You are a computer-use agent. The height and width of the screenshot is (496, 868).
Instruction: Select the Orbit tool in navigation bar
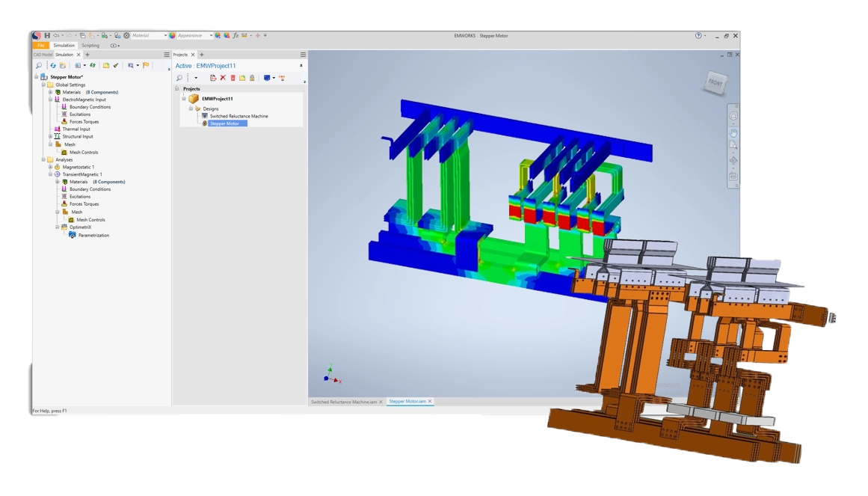point(733,161)
